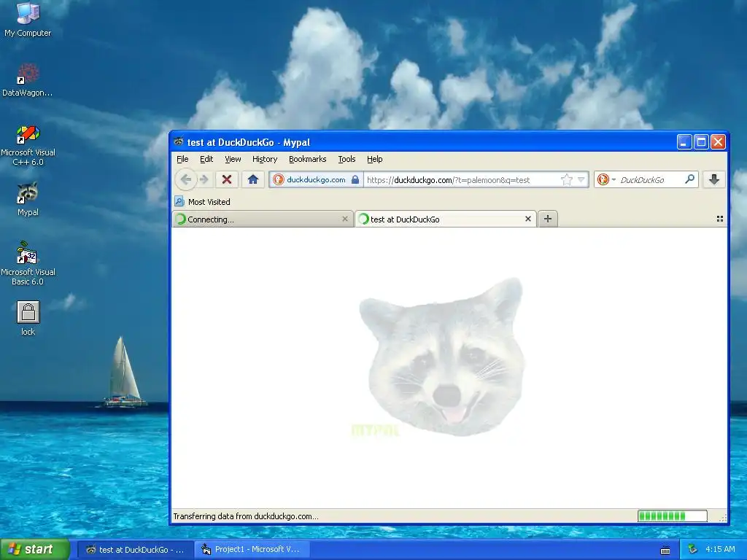Open the Downloads arrow button

[x=713, y=179]
